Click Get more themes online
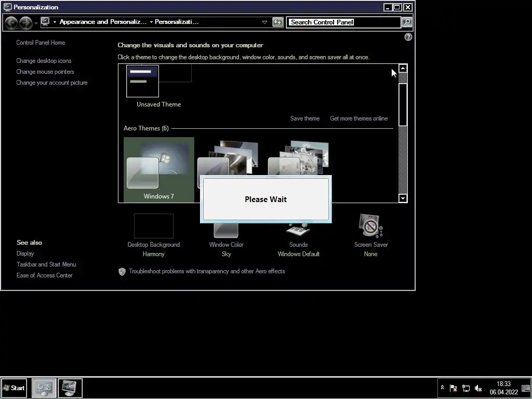532x399 pixels. point(358,118)
